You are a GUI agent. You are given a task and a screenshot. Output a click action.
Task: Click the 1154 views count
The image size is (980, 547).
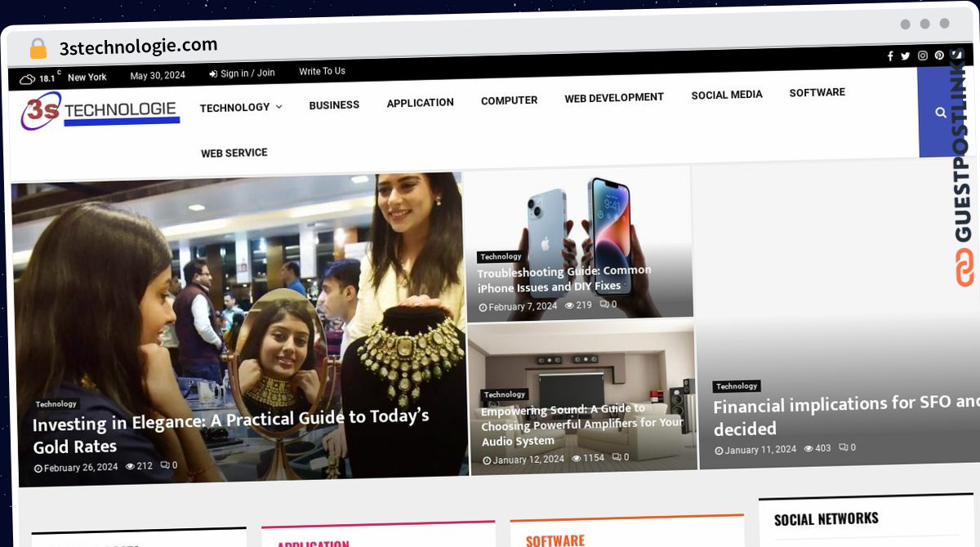point(594,458)
